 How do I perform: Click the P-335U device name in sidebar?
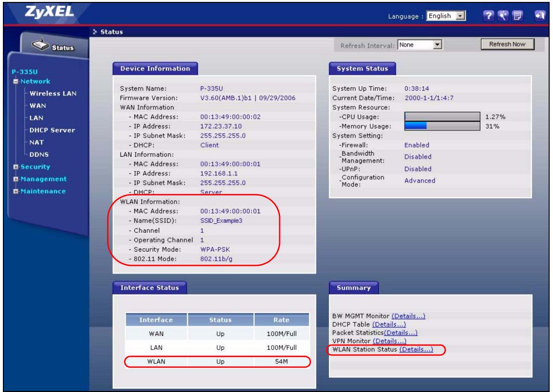(24, 71)
